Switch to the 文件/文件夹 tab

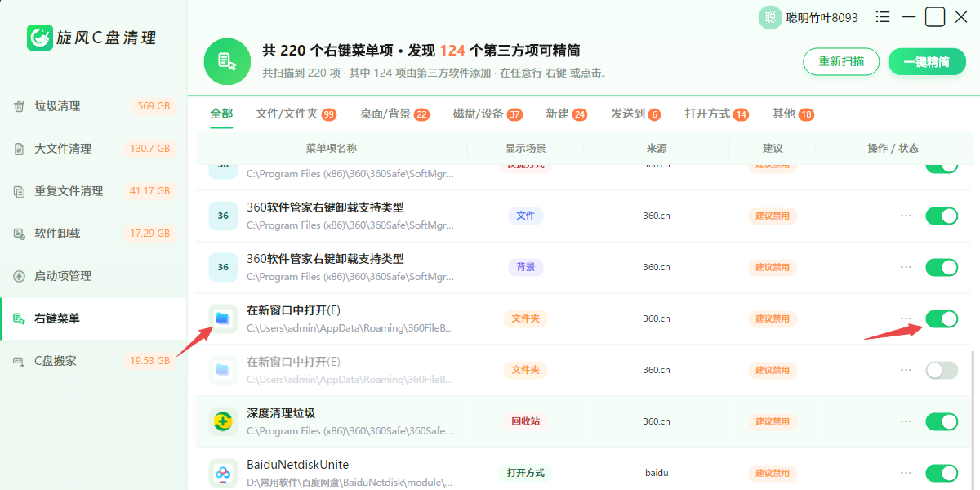pyautogui.click(x=296, y=114)
